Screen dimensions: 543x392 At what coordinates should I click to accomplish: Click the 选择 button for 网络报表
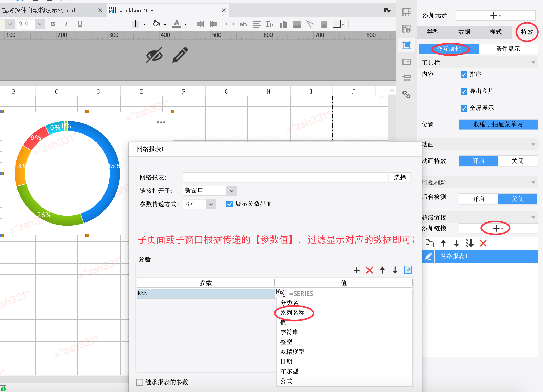pos(400,177)
